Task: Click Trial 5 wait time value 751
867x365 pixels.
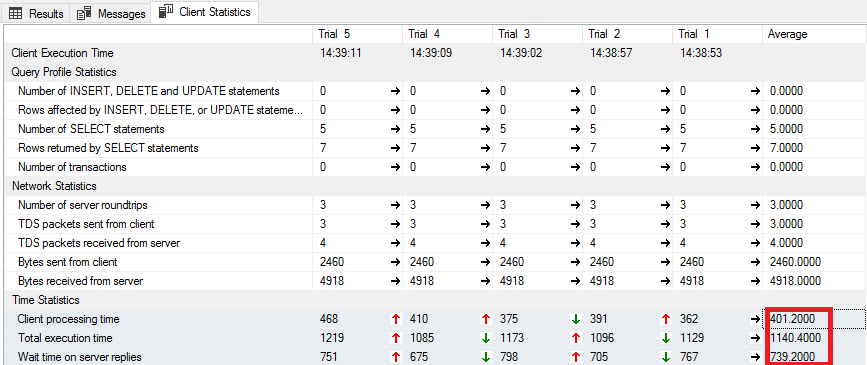Action: [x=328, y=357]
